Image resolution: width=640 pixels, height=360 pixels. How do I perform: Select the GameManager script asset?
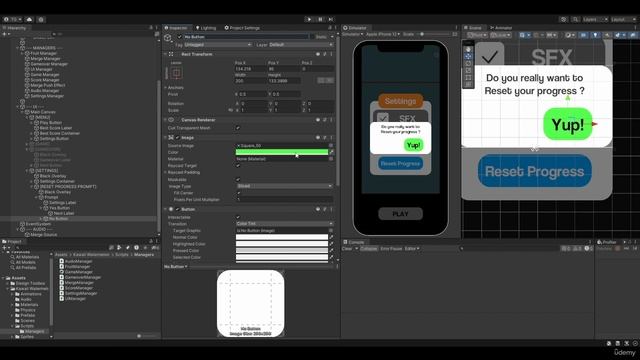tap(76, 272)
